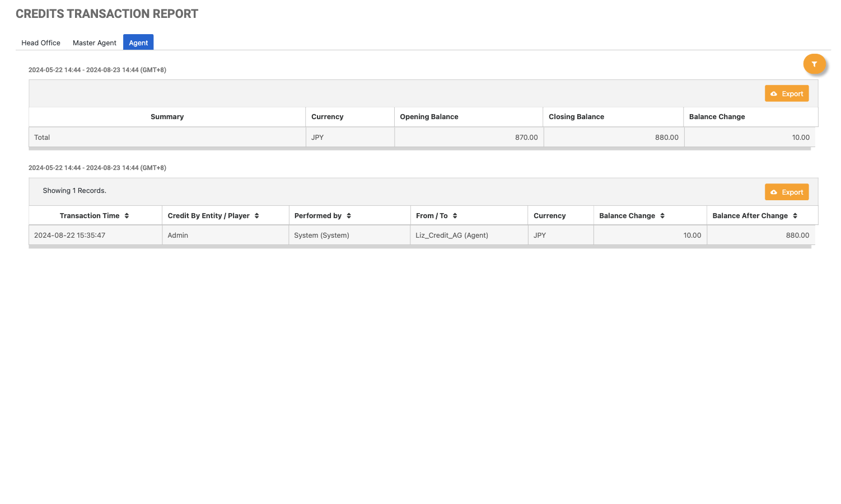Open the orange filter funnel button

coord(814,64)
